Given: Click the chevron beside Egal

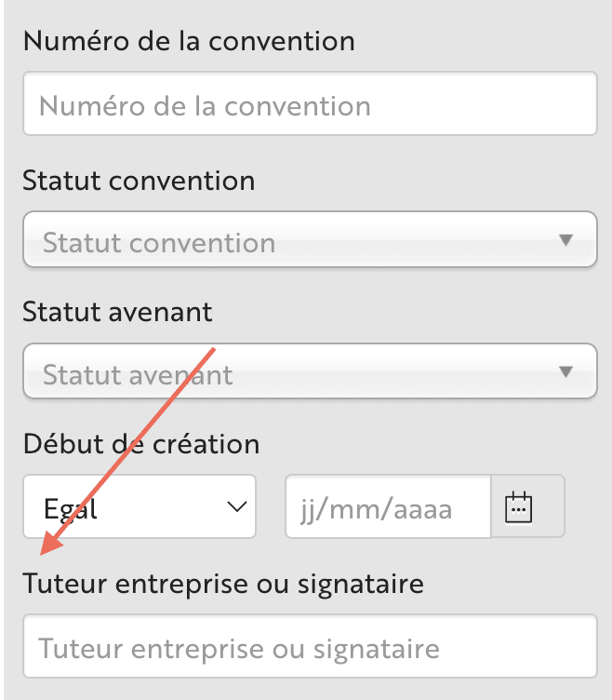Looking at the screenshot, I should coord(237,507).
